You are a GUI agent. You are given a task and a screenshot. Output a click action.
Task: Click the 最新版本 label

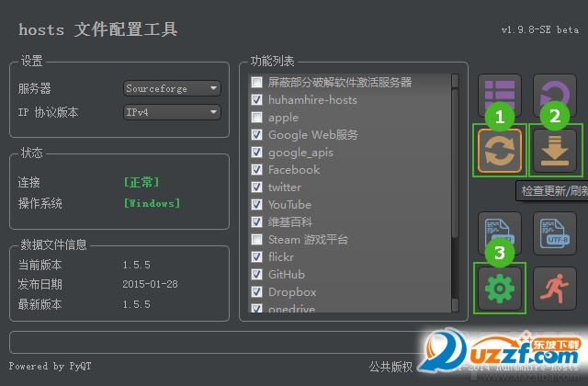coord(40,304)
